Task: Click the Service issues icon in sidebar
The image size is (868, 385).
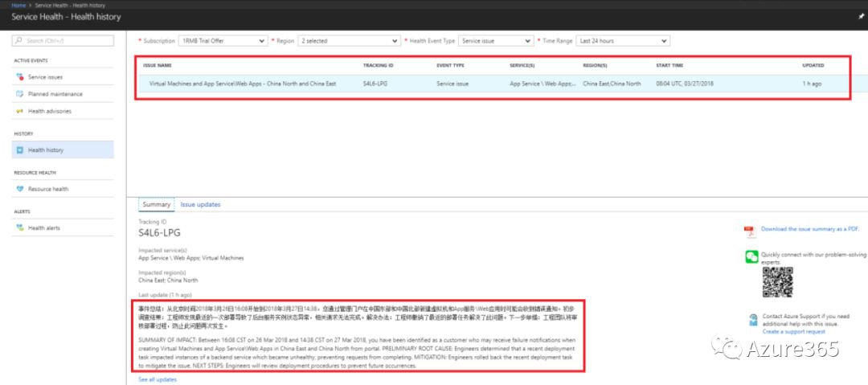Action: point(20,77)
